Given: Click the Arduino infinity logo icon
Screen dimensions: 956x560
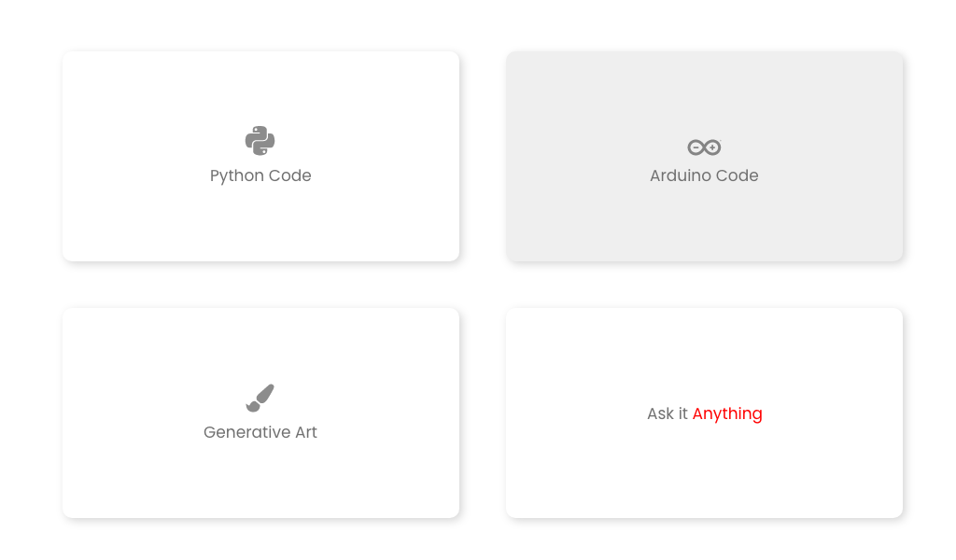Looking at the screenshot, I should pyautogui.click(x=704, y=147).
